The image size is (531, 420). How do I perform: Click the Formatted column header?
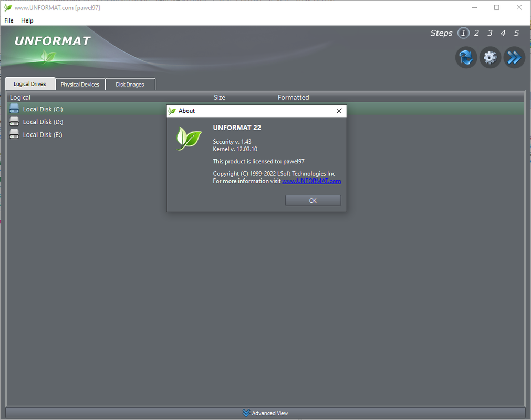[x=293, y=97]
